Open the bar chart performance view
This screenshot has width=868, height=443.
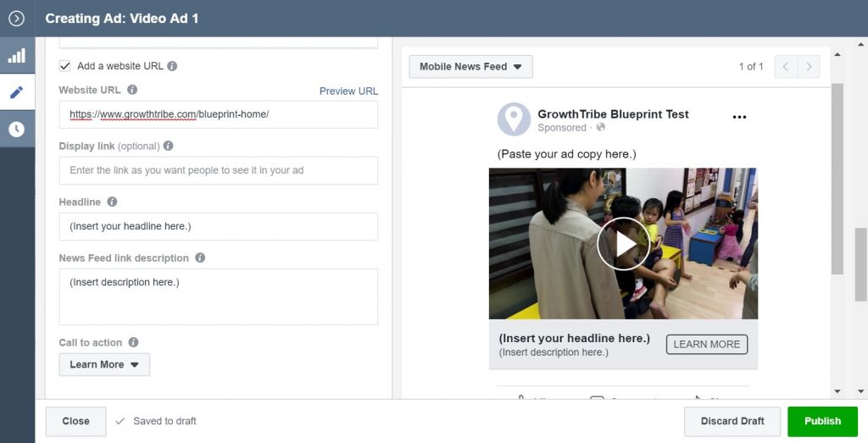(x=17, y=55)
